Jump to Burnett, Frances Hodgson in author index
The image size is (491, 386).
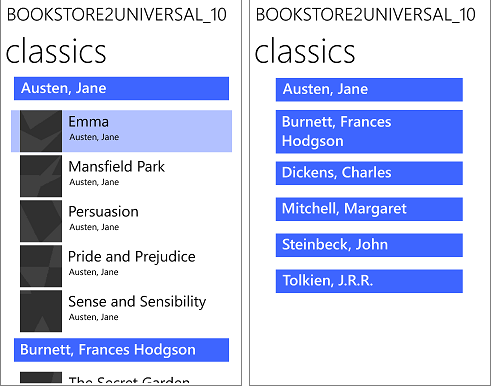pyautogui.click(x=369, y=132)
